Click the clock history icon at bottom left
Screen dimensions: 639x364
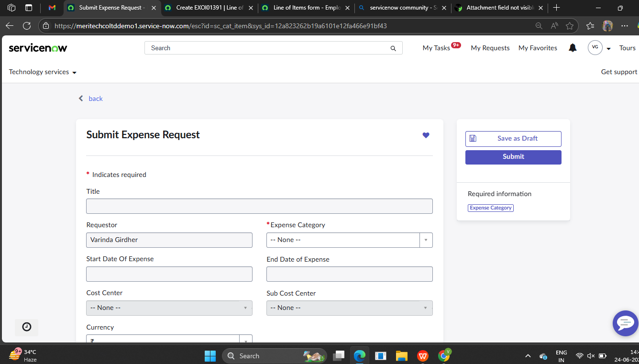click(27, 327)
